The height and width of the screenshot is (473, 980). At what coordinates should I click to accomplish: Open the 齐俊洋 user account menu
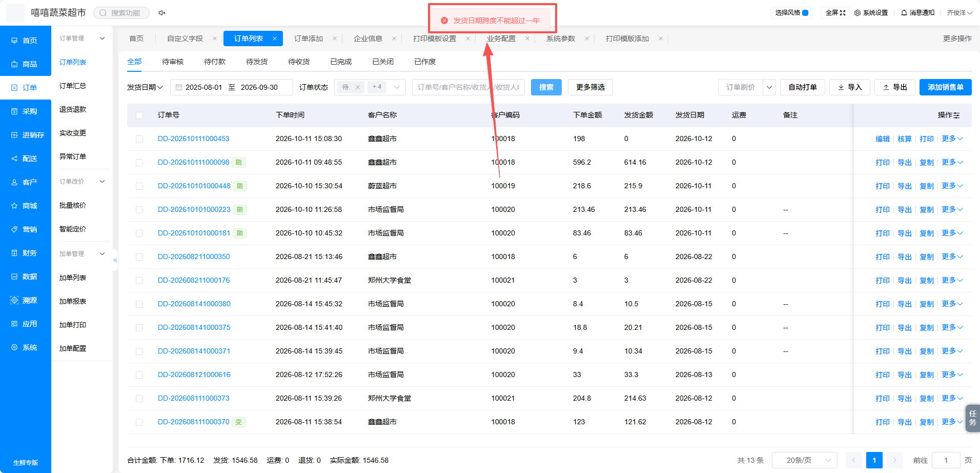[959, 13]
